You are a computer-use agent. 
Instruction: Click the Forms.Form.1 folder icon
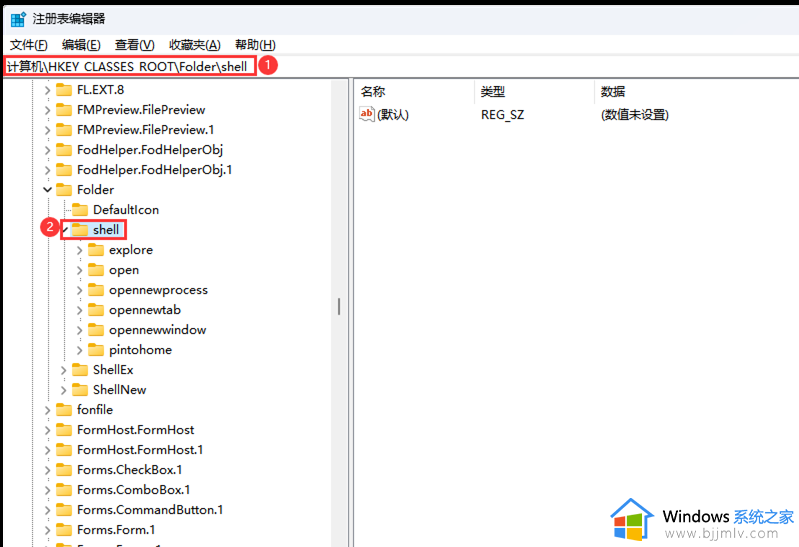[64, 529]
